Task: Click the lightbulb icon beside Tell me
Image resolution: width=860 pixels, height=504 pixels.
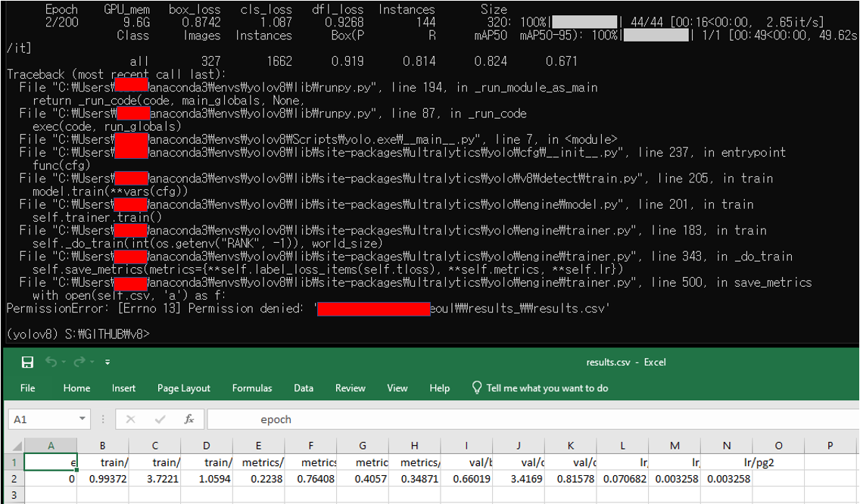Action: pyautogui.click(x=477, y=387)
